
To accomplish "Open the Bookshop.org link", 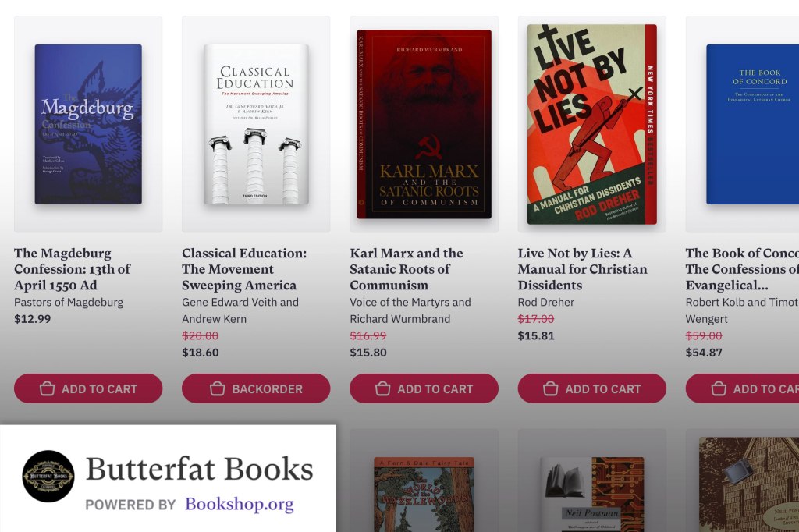I will (240, 505).
